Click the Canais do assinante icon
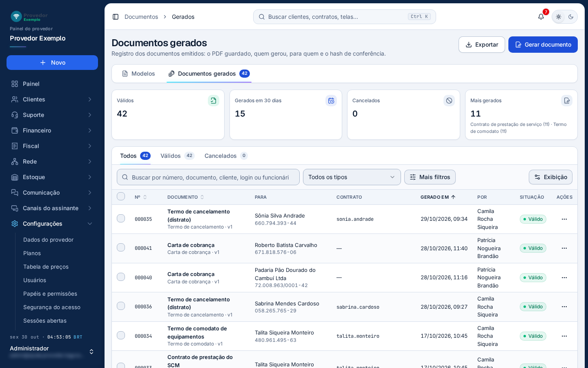Image resolution: width=588 pixels, height=368 pixels. click(x=15, y=208)
